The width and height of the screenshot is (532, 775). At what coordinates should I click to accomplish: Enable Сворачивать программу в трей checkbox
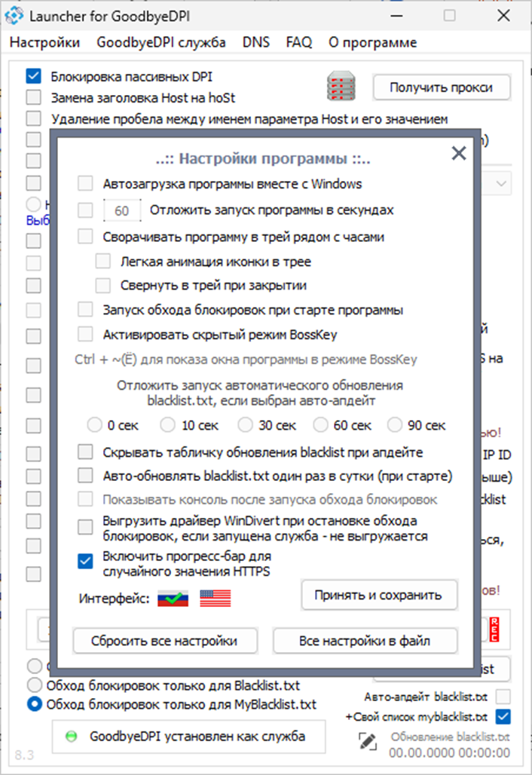pos(85,236)
